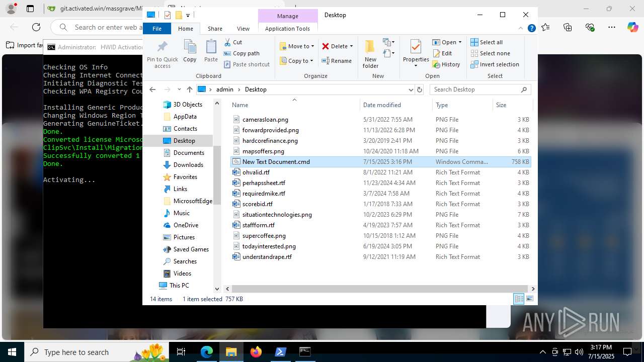This screenshot has height=362, width=644.
Task: Click Pin to Quick access icon
Action: [x=162, y=54]
